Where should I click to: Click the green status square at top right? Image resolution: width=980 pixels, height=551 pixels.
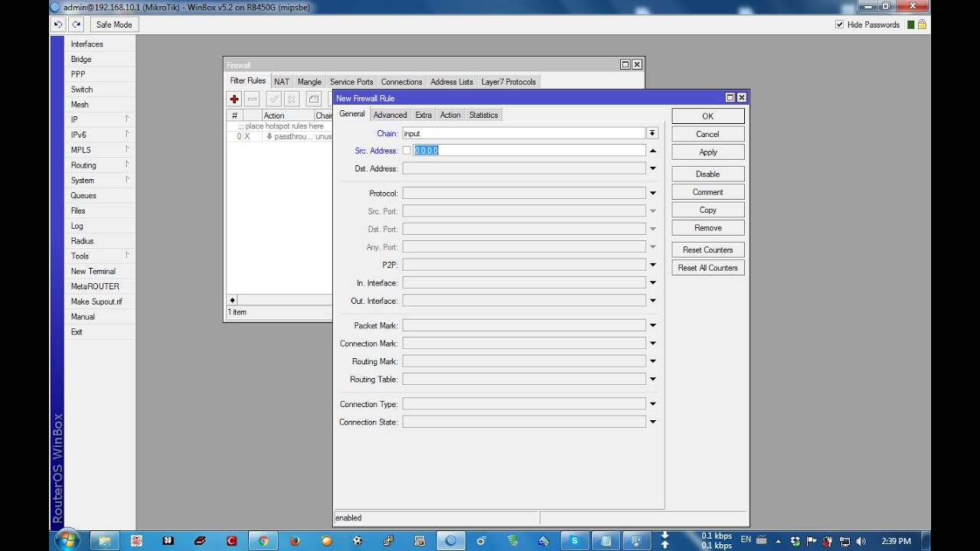pos(910,24)
